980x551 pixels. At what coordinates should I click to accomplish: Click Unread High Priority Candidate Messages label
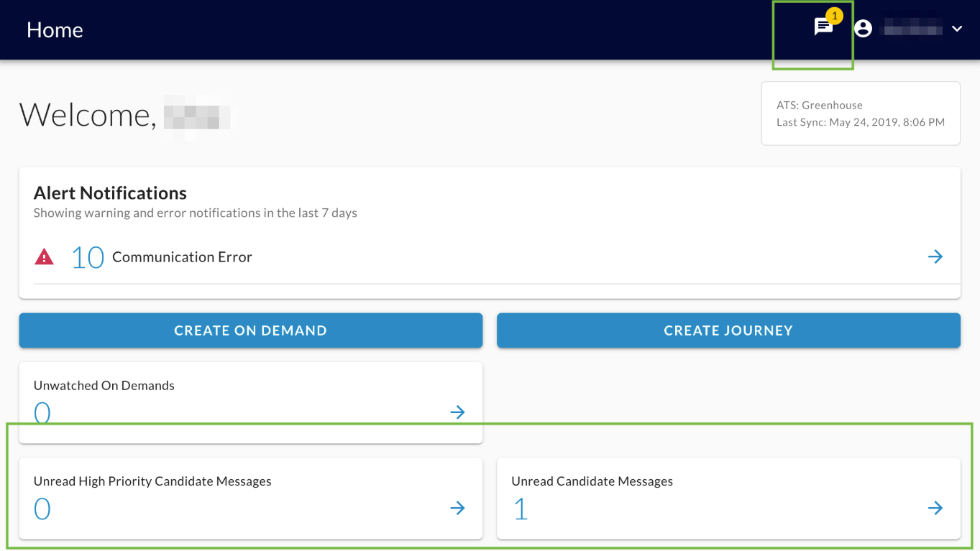pyautogui.click(x=152, y=481)
